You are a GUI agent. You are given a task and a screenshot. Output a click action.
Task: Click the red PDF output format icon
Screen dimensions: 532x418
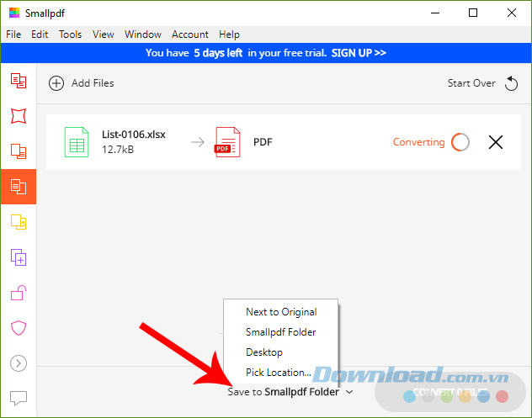227,142
